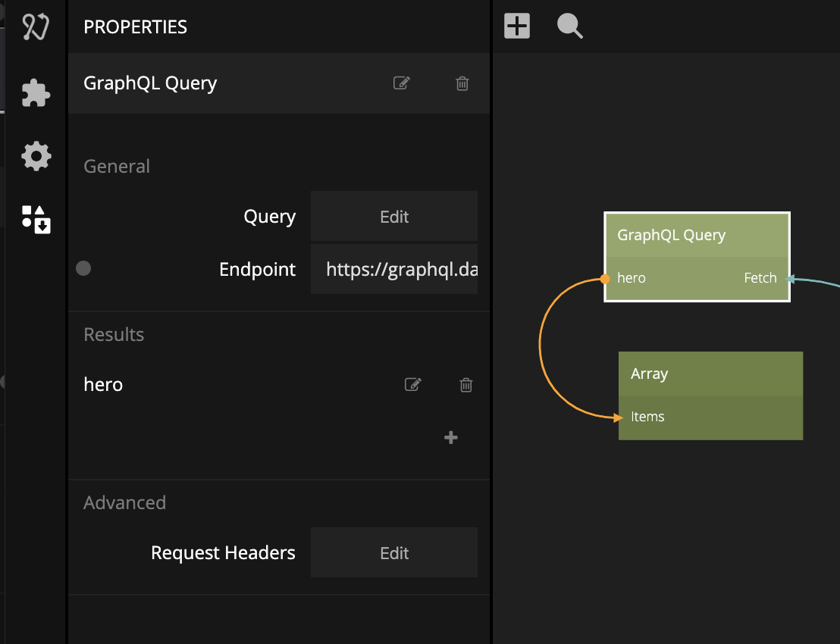Remove hero result using its trash icon

click(x=466, y=385)
